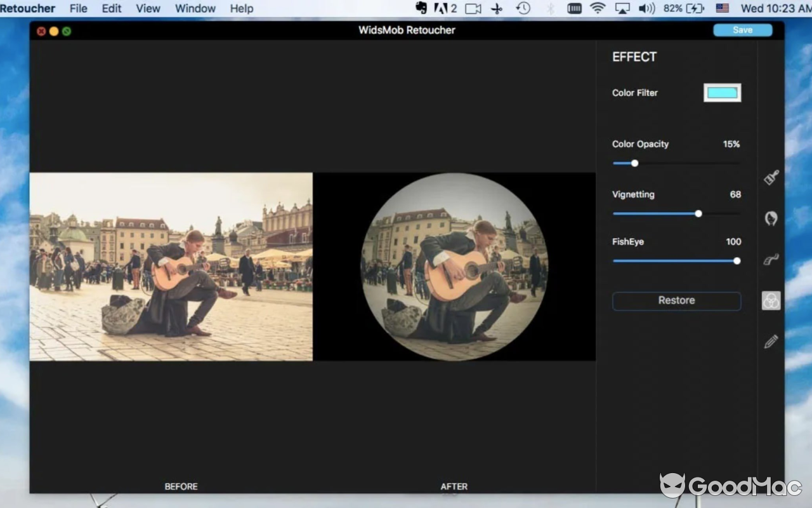
Task: Click the fisheye After preview image
Action: tap(454, 267)
